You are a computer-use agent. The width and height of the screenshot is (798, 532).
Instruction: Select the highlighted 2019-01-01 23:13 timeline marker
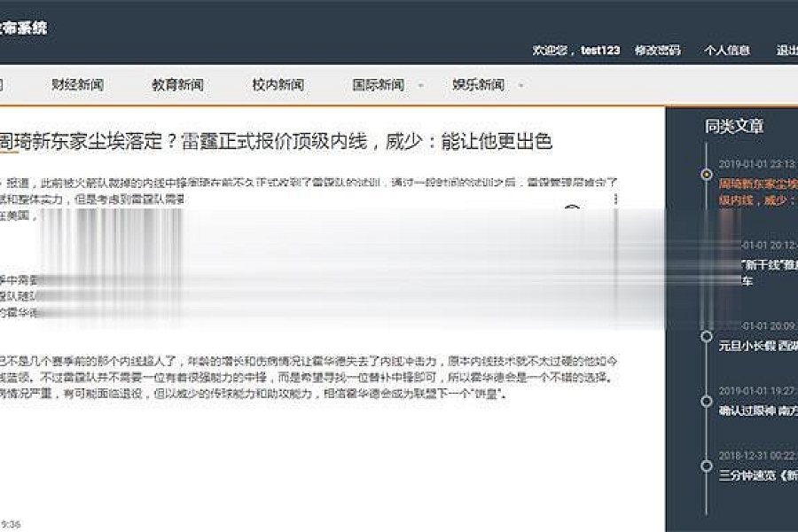coord(707,174)
